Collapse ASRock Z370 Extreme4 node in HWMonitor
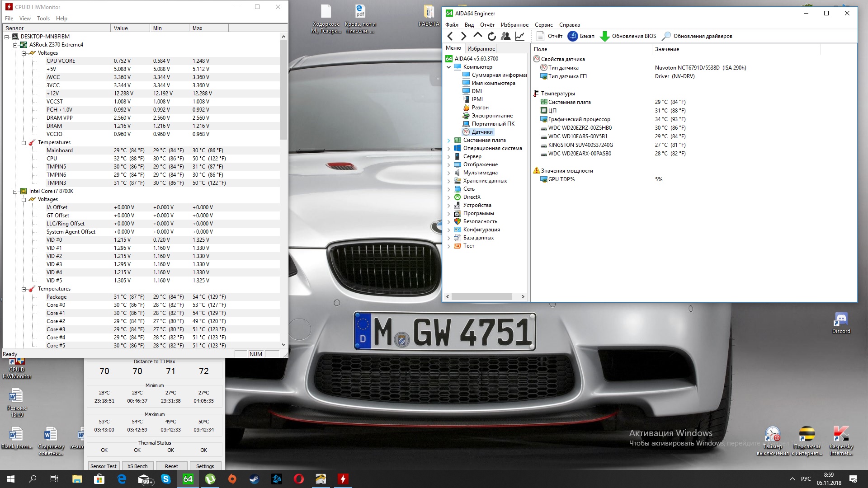This screenshot has width=868, height=488. pos(15,45)
